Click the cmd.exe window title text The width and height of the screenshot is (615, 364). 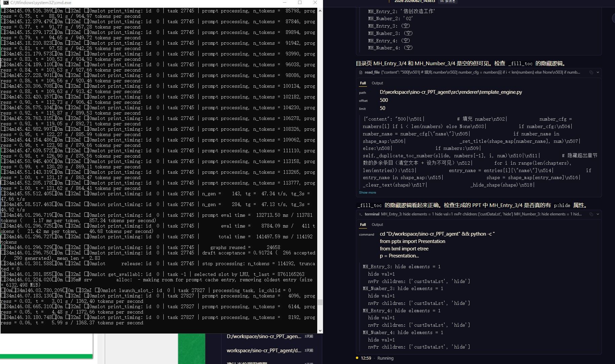pyautogui.click(x=41, y=3)
